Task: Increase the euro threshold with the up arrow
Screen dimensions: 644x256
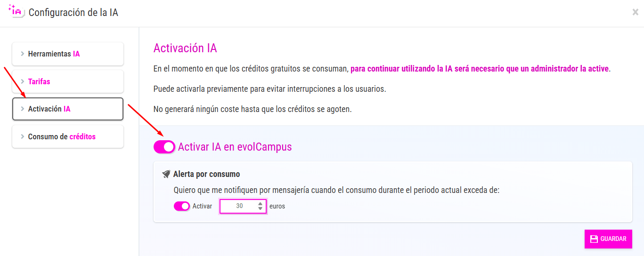Action: coord(260,204)
